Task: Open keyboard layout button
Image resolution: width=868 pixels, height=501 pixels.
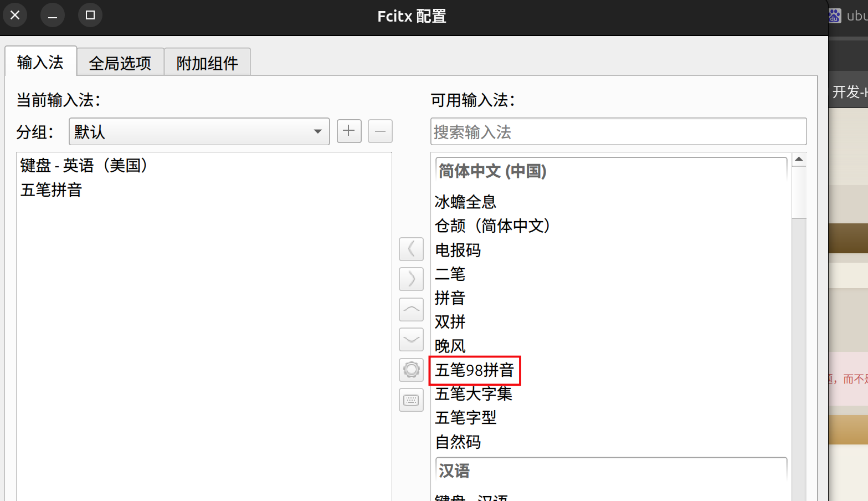Action: tap(411, 400)
